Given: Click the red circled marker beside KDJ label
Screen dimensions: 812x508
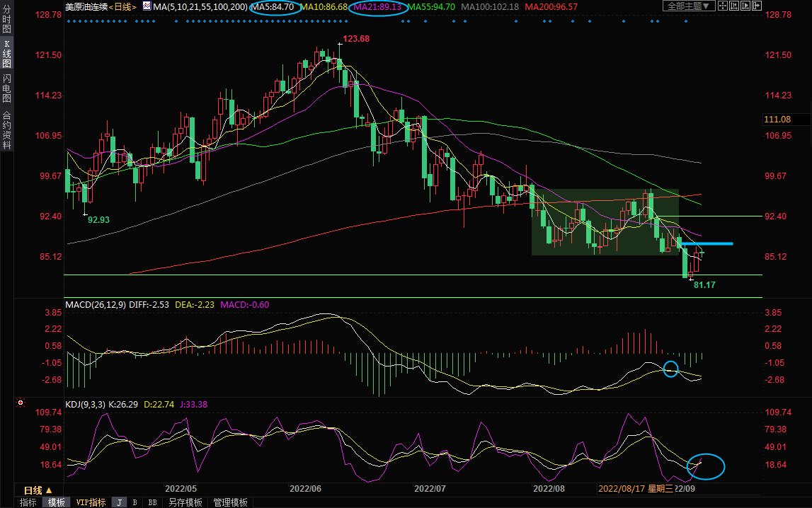Looking at the screenshot, I should [19, 405].
